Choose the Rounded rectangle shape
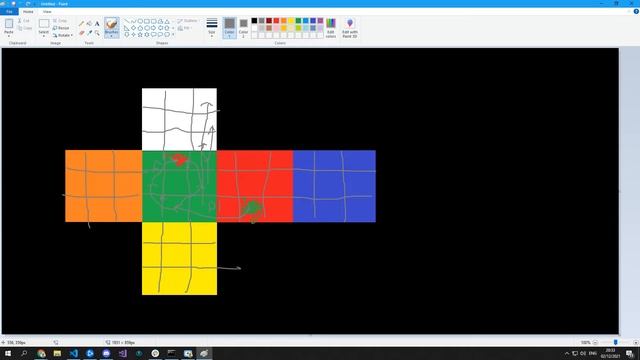Viewport: 640px width, 360px height. [x=153, y=21]
